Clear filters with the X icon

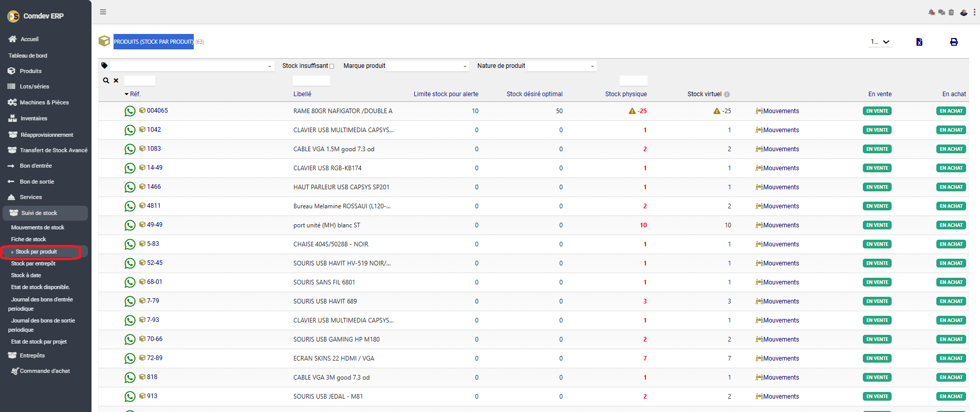(116, 81)
